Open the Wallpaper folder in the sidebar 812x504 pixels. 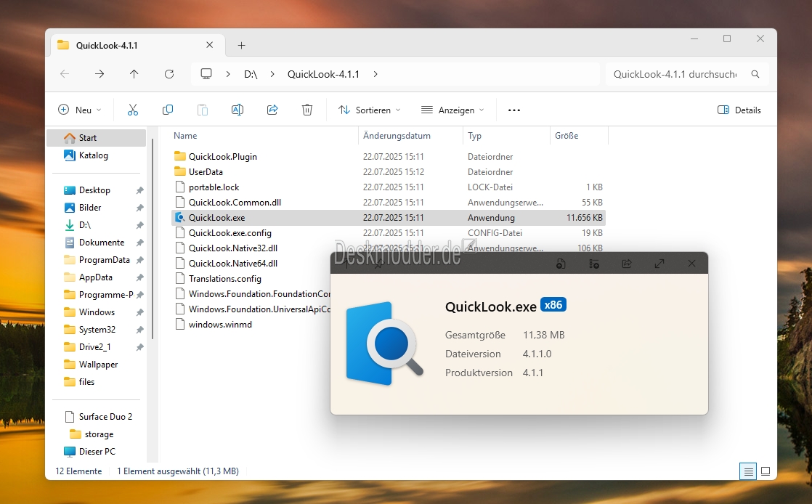pos(98,365)
